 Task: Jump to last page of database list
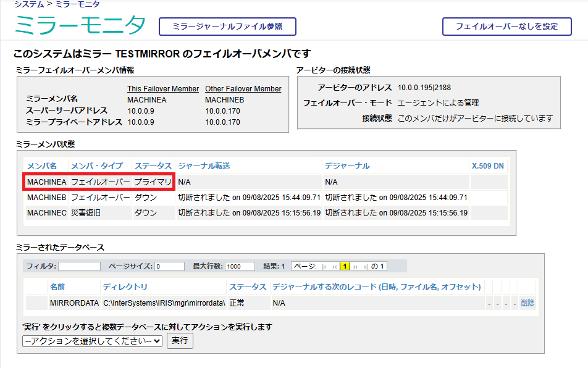pos(364,266)
